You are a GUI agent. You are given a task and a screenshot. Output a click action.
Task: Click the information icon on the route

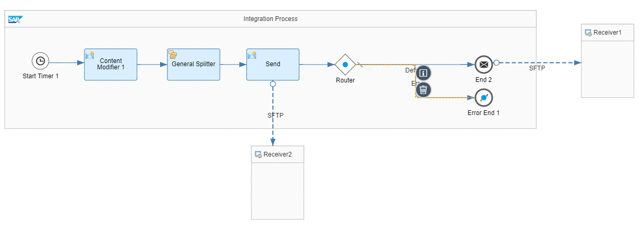(424, 72)
